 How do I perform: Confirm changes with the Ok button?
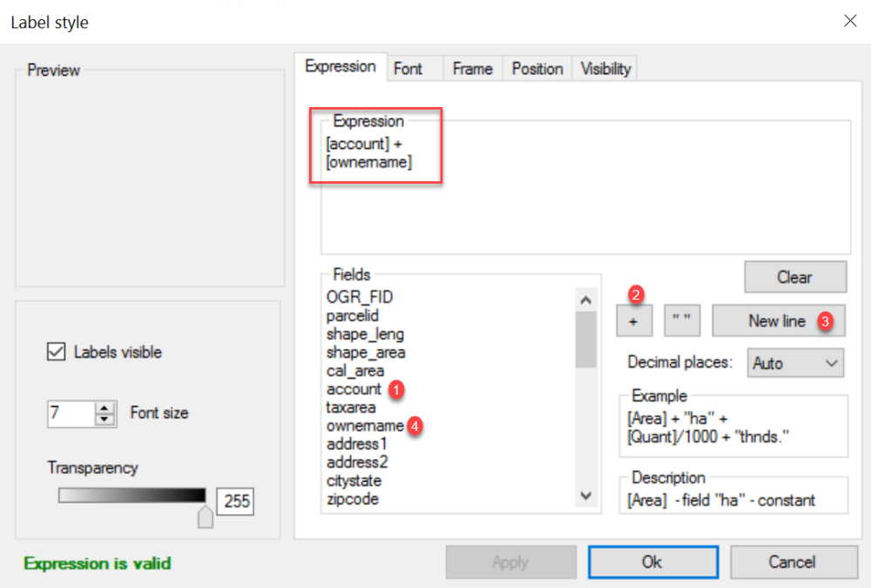(652, 561)
